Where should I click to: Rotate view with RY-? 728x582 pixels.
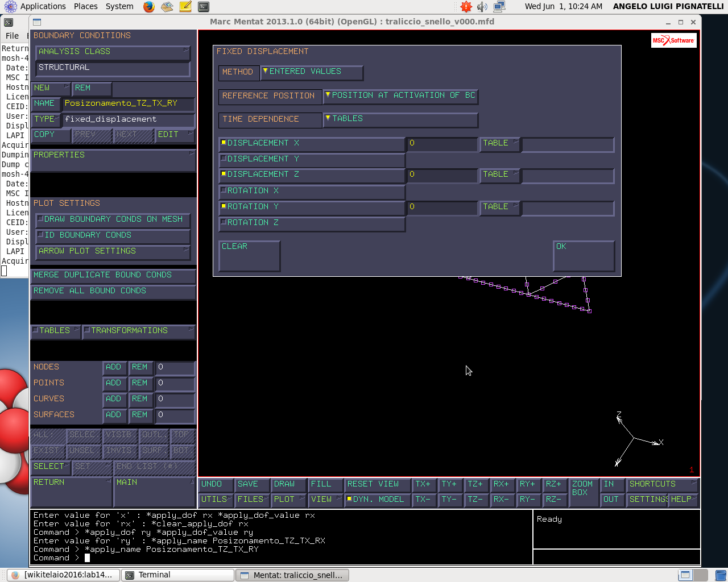pyautogui.click(x=529, y=500)
